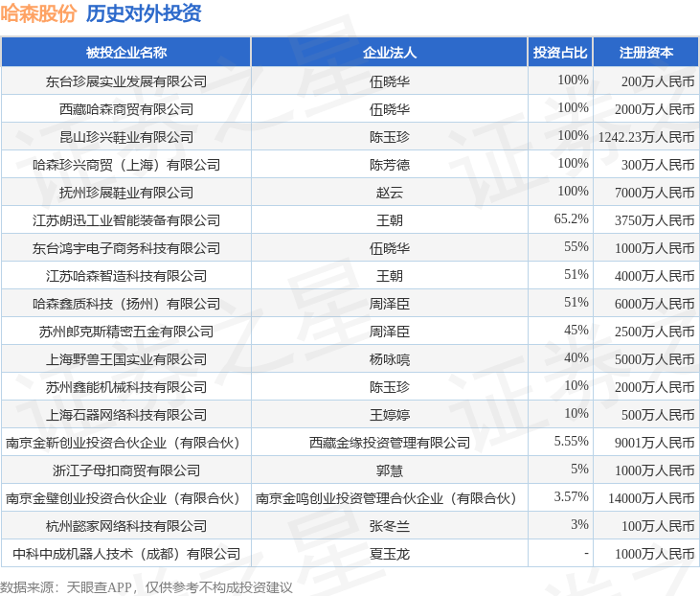Click the 5.55% investment ratio
Image resolution: width=700 pixels, height=596 pixels.
571,441
